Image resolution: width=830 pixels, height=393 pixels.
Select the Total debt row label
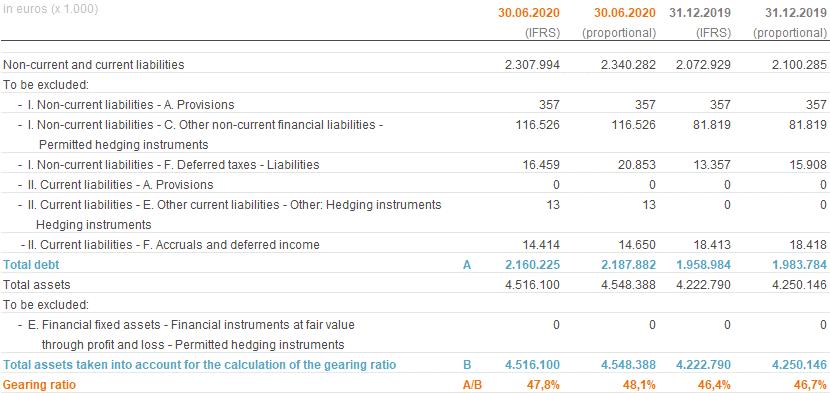click(x=31, y=264)
